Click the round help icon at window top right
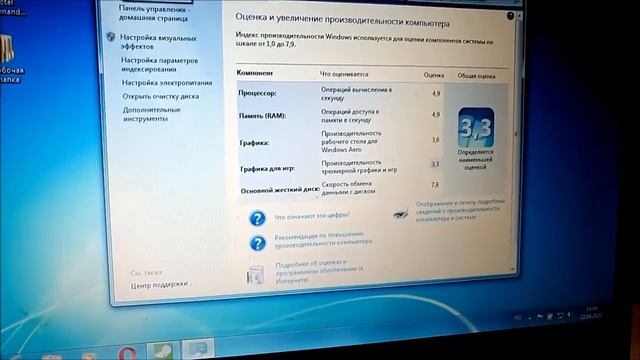Viewport: 640px width, 360px height. 510,16
